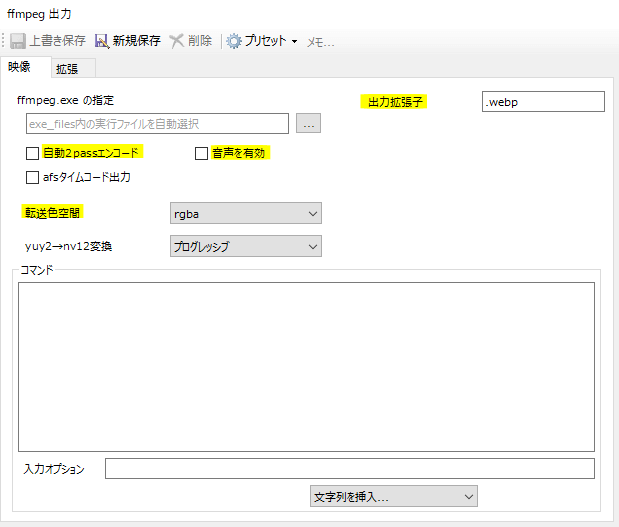
Task: Open the プリセット dropdown arrow
Action: [x=294, y=42]
